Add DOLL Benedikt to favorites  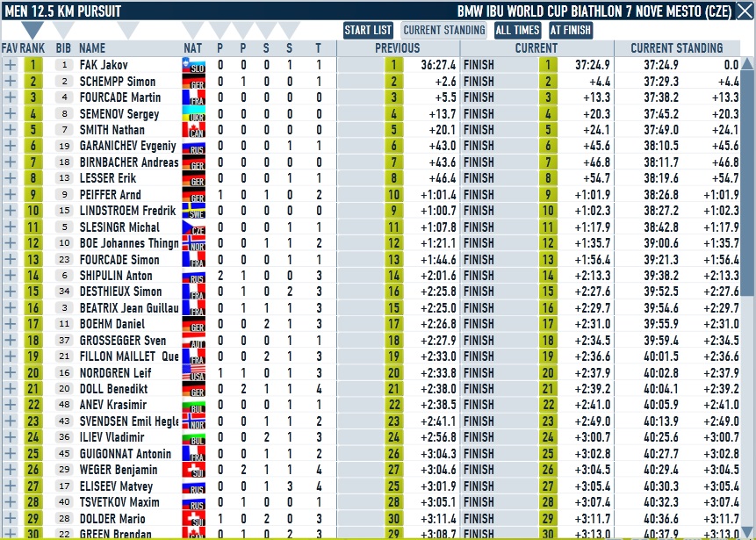coord(11,389)
